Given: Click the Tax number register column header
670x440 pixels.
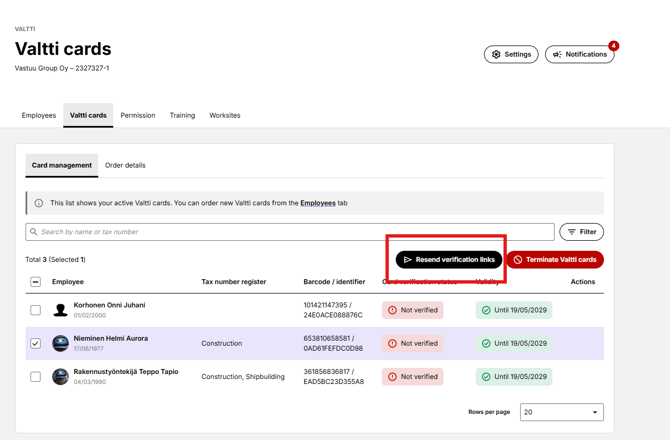Looking at the screenshot, I should click(234, 282).
